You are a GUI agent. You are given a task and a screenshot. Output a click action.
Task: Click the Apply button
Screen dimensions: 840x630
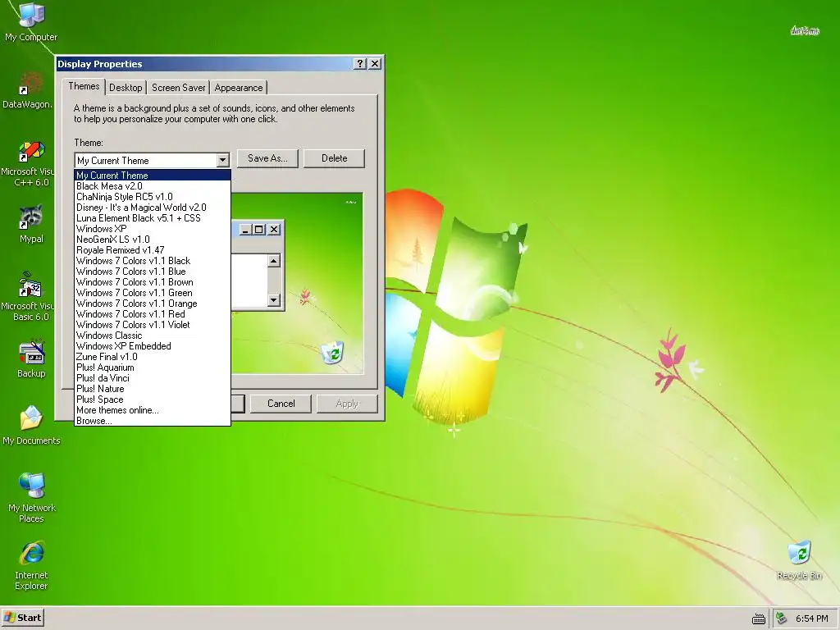point(347,404)
